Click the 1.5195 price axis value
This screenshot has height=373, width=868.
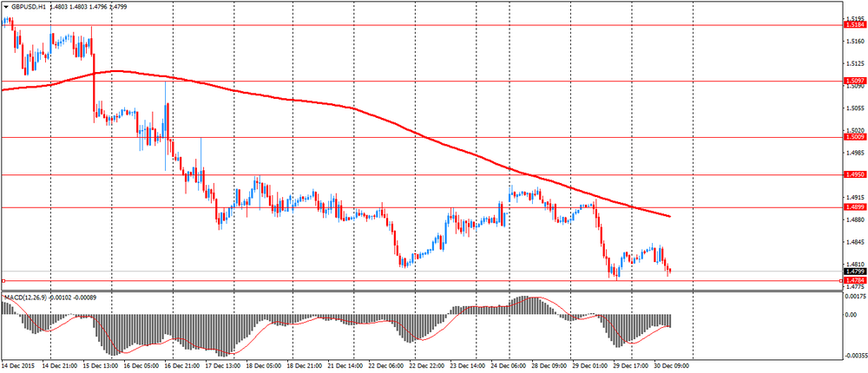(856, 18)
